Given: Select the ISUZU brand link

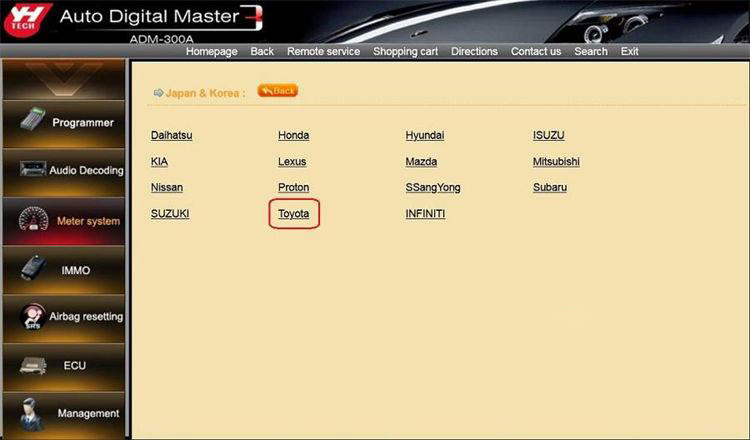Looking at the screenshot, I should click(548, 135).
